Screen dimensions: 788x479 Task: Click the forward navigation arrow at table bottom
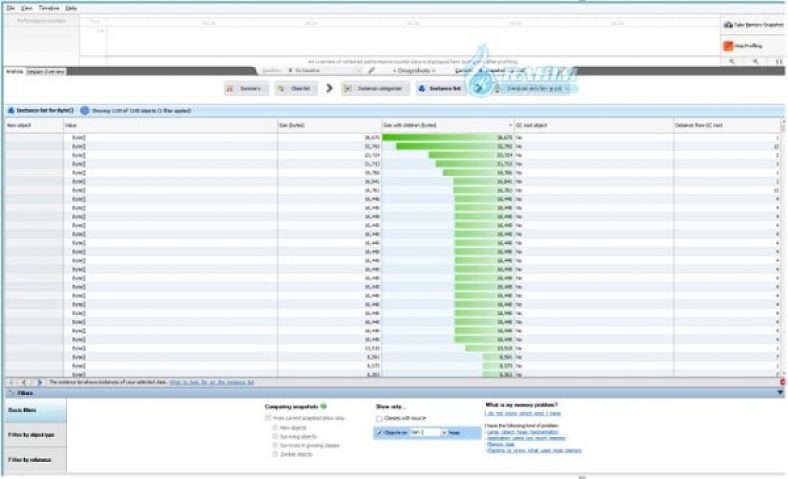(x=39, y=382)
